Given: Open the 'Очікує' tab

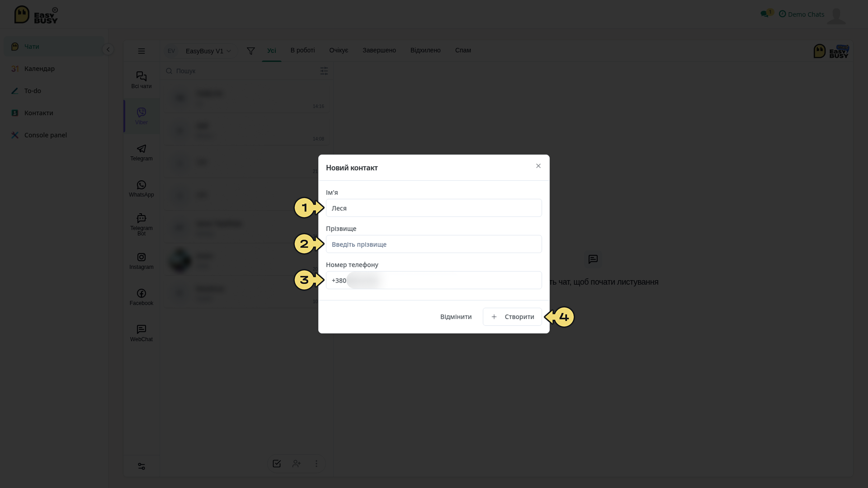Looking at the screenshot, I should (x=339, y=51).
